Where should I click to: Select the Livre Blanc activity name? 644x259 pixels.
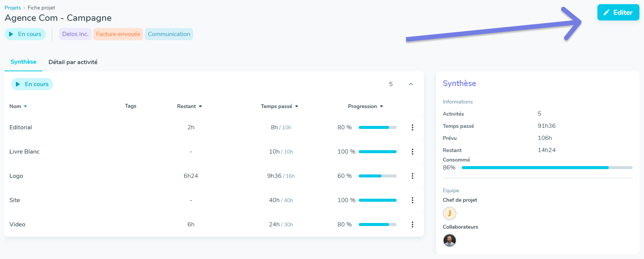(25, 152)
